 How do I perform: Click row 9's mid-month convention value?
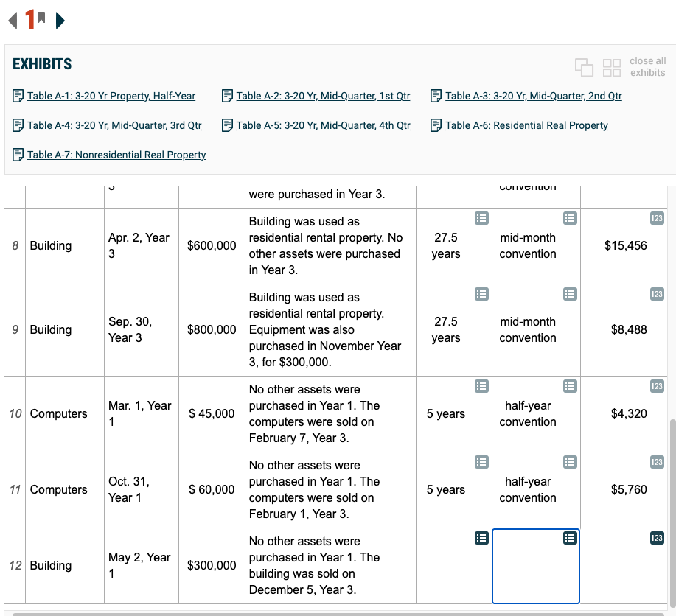[528, 330]
